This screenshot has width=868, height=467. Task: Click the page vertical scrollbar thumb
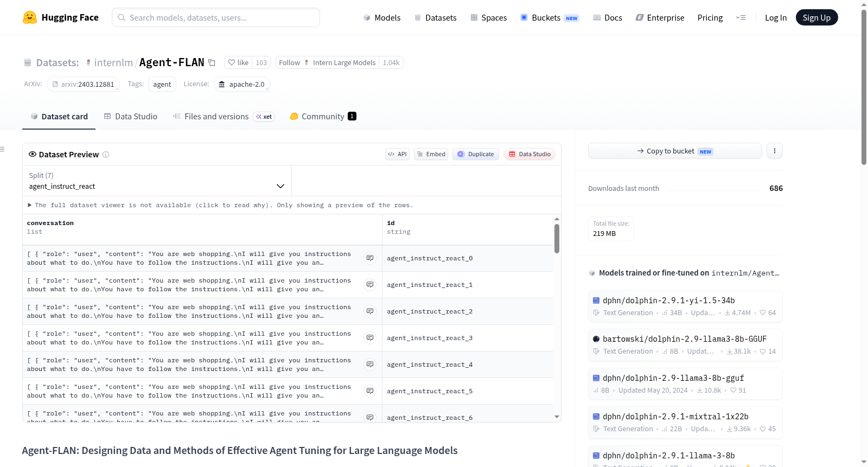(864, 87)
